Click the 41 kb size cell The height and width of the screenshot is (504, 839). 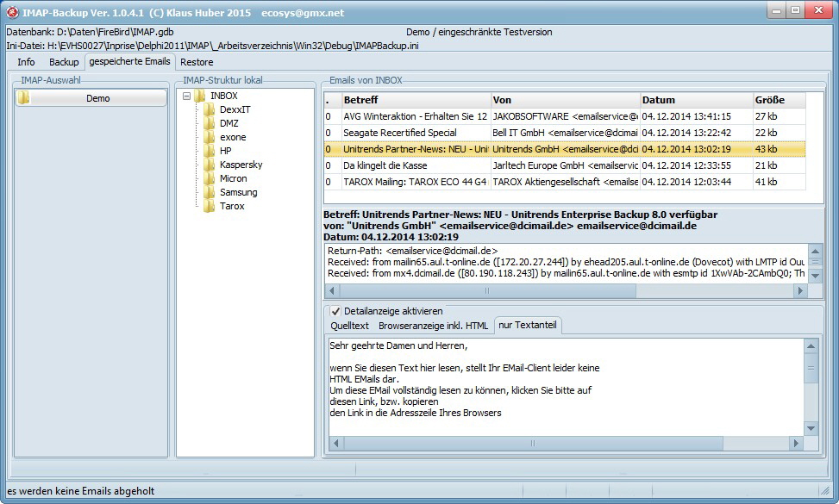[x=779, y=183]
